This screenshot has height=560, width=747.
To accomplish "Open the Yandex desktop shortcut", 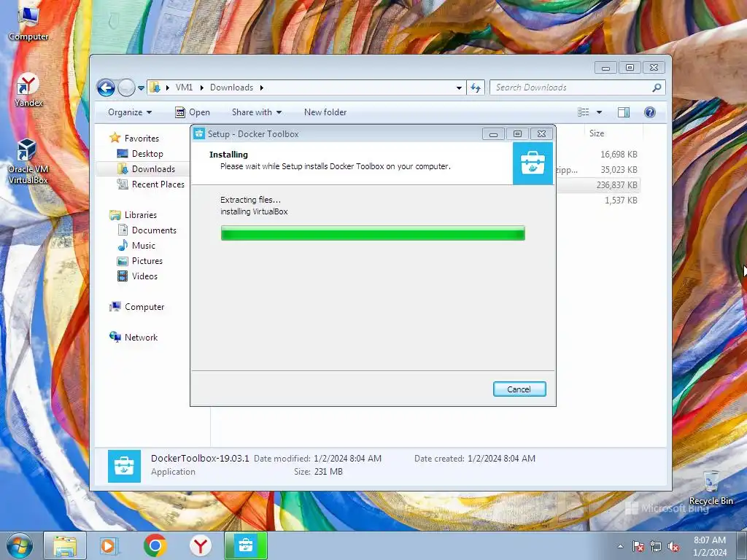I will pos(28,90).
